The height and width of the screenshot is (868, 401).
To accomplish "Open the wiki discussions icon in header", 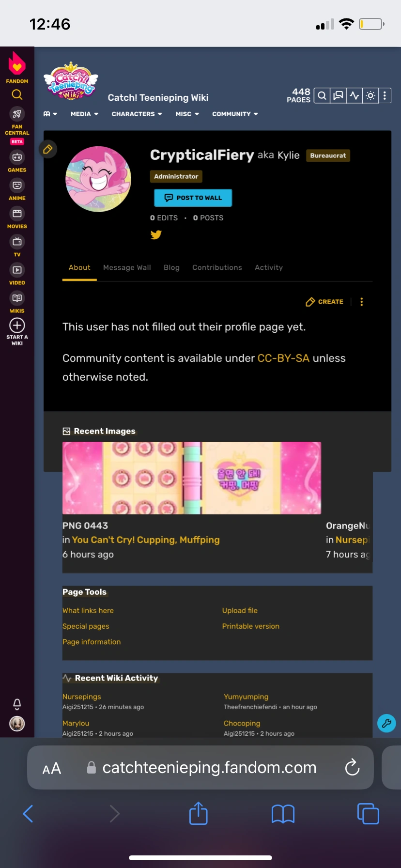I will tap(339, 95).
